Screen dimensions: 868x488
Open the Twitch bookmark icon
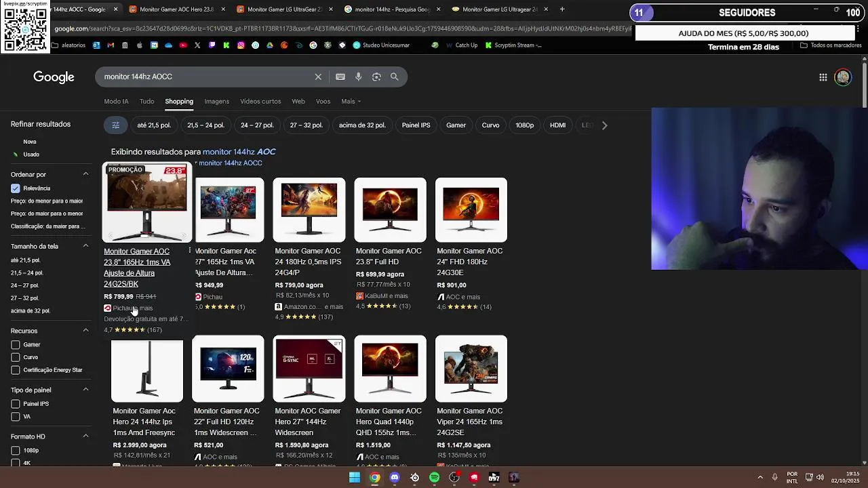tap(212, 45)
